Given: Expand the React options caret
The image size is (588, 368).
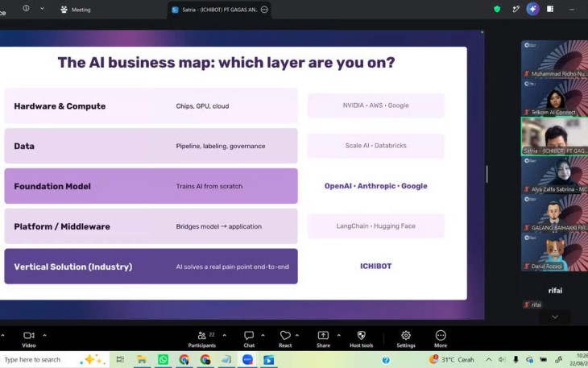Looking at the screenshot, I should pos(297,336).
